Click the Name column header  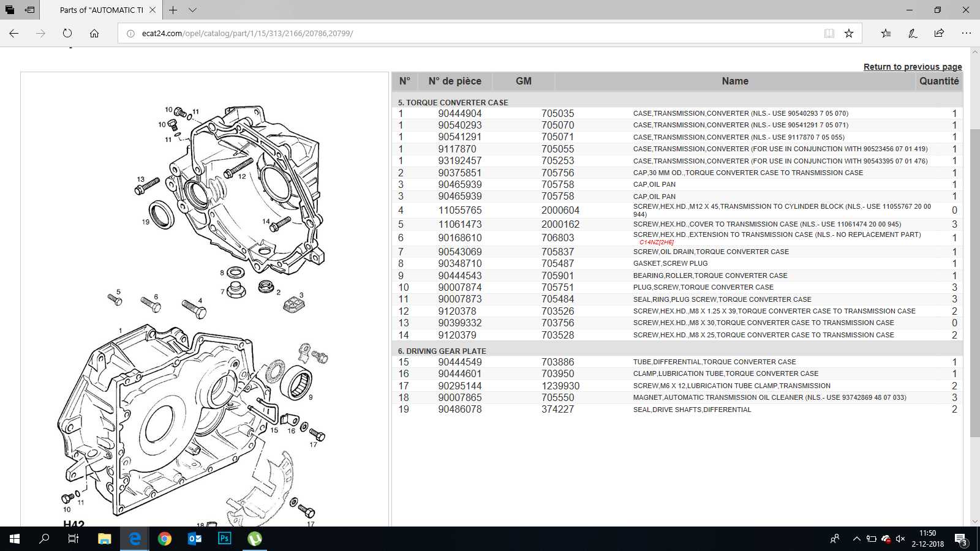(735, 81)
